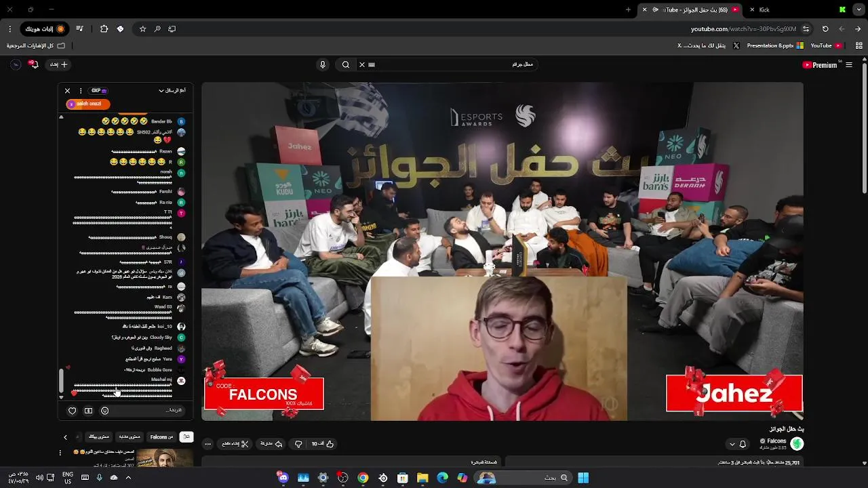The image size is (868, 488).
Task: Dislike the video with thumbs down
Action: (298, 444)
